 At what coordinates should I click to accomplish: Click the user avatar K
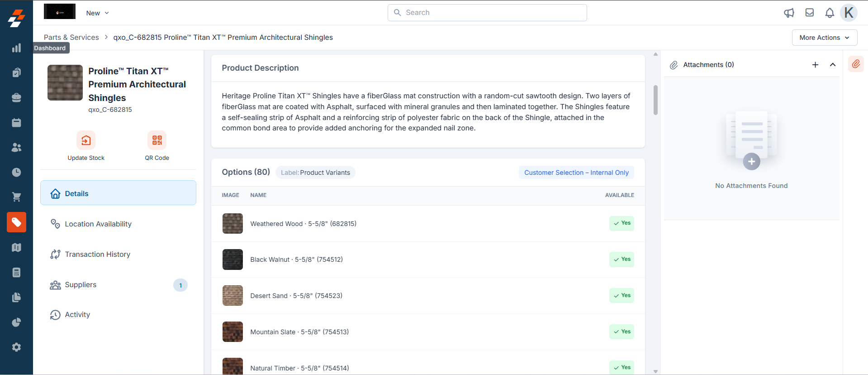[849, 13]
